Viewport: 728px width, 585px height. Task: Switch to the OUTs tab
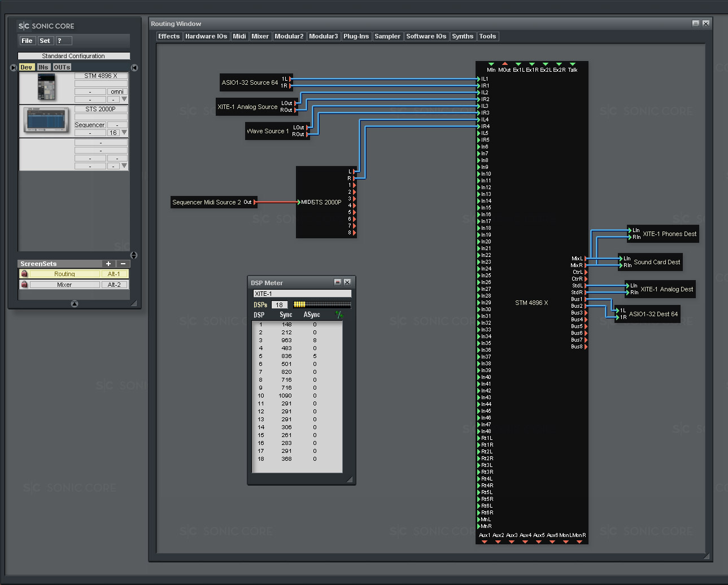coord(62,67)
